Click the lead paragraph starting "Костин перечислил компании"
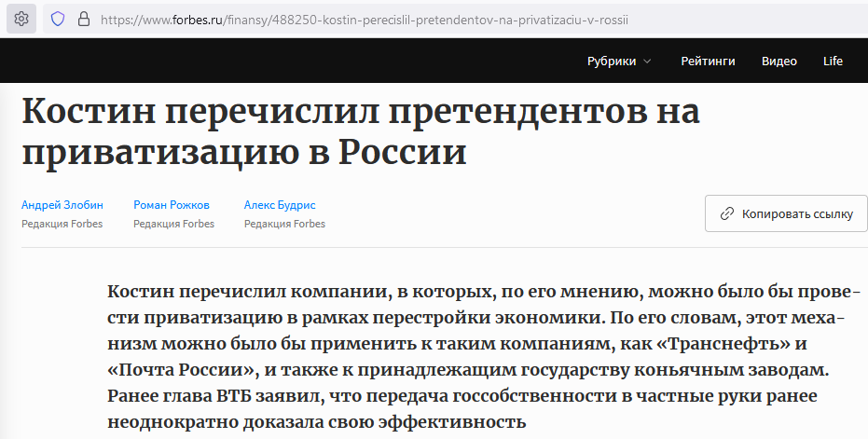 [485, 357]
